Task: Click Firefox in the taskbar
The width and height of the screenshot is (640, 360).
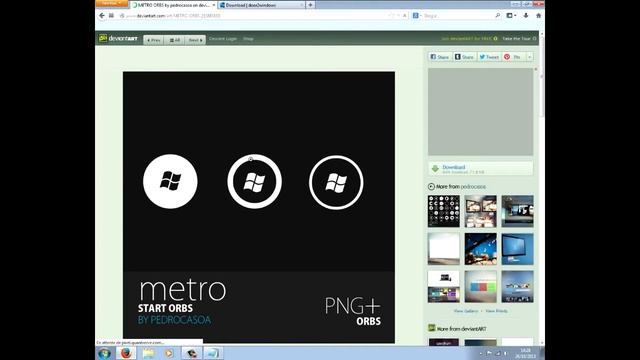Action: (x=126, y=353)
